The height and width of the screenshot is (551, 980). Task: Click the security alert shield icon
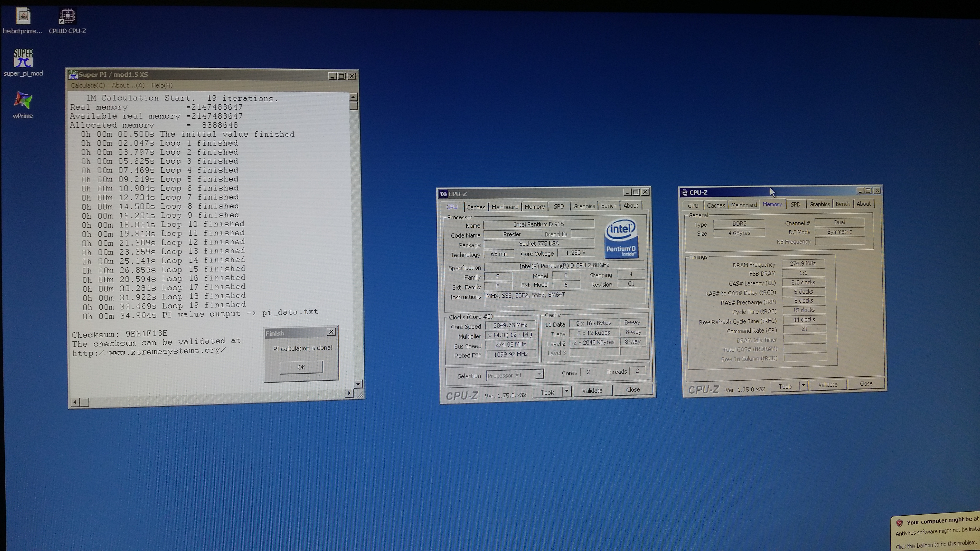point(899,523)
